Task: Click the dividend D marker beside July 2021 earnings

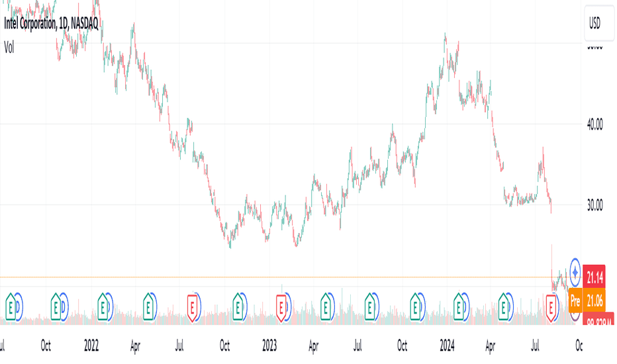Action: coord(19,306)
